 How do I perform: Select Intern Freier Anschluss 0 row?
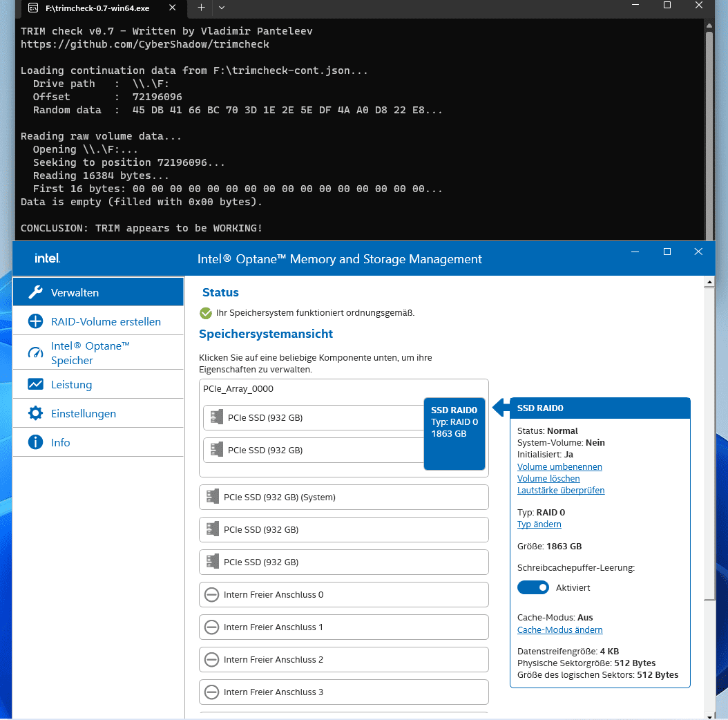343,594
